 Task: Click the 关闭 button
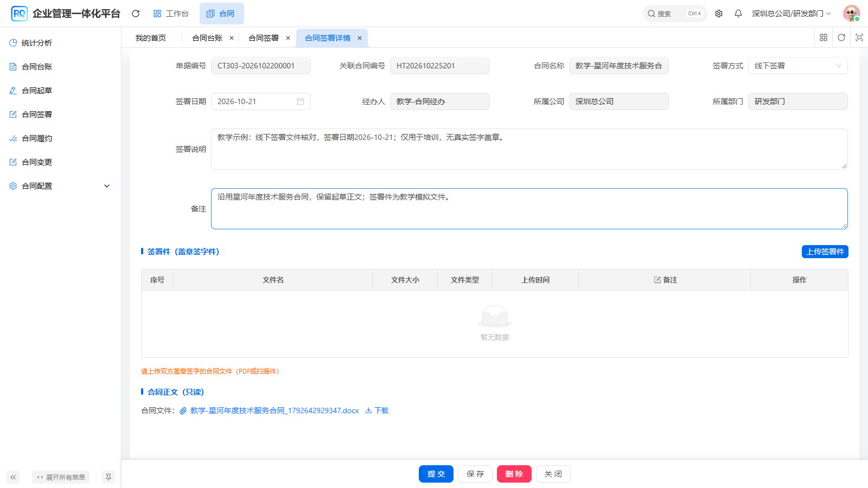point(553,474)
